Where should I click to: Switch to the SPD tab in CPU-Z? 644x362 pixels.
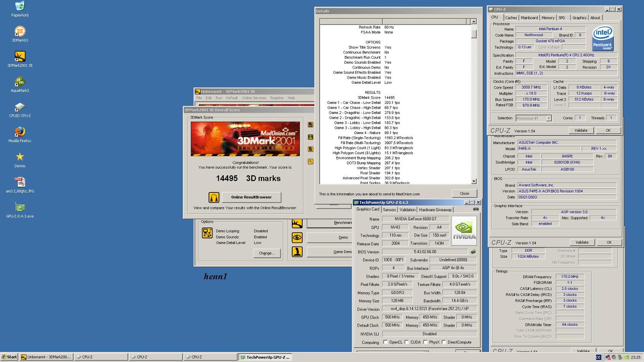coord(562,18)
